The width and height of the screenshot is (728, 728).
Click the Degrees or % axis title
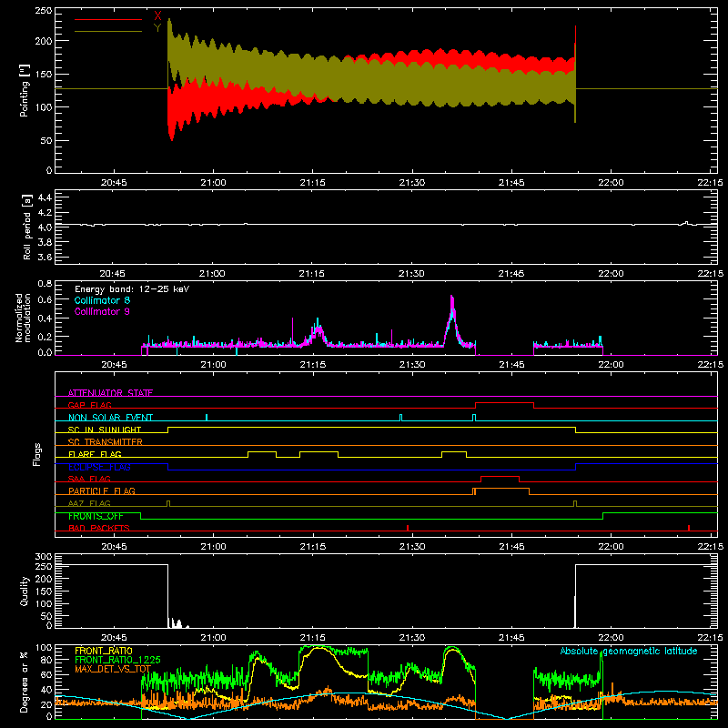(x=25, y=682)
